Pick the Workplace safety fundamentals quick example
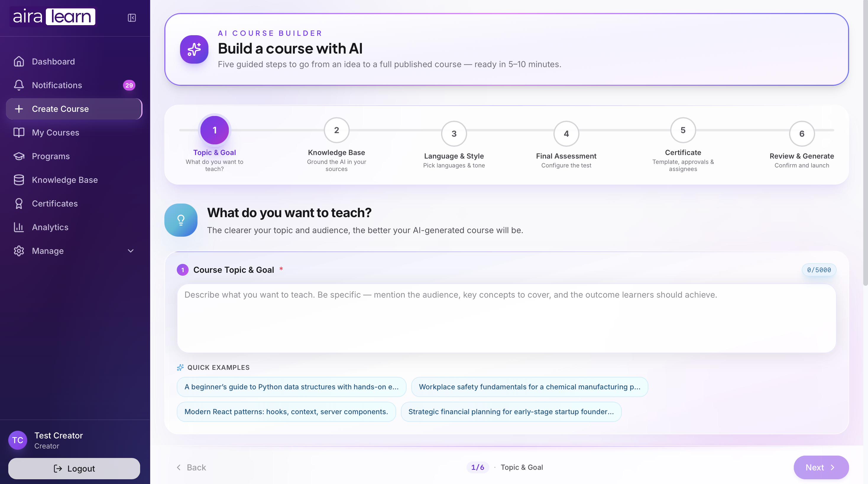 [x=530, y=387]
